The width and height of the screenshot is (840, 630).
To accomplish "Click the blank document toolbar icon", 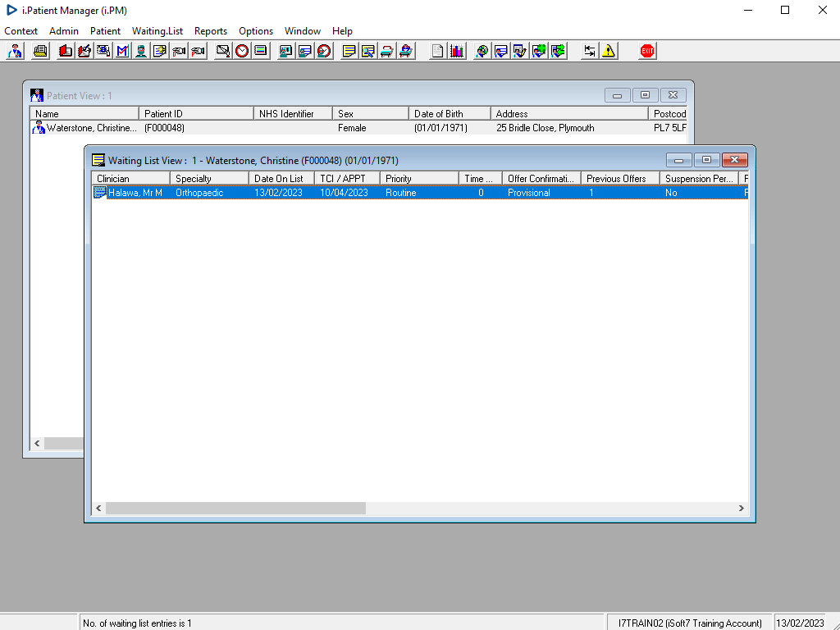I will click(x=438, y=51).
